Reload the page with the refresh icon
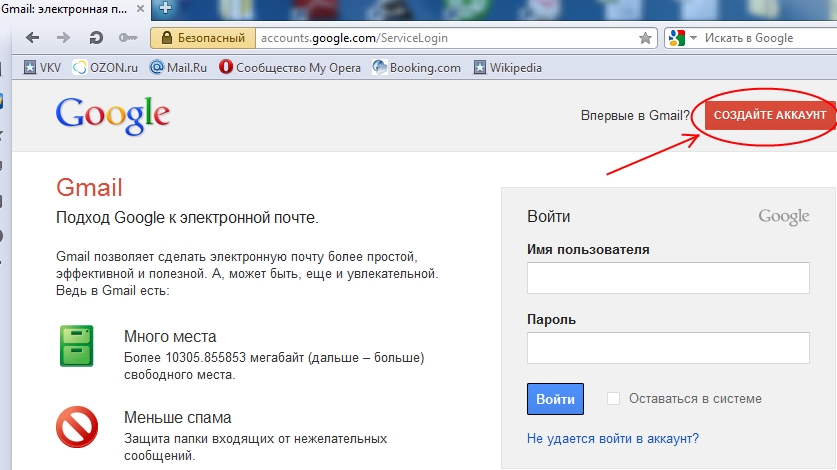 click(96, 37)
